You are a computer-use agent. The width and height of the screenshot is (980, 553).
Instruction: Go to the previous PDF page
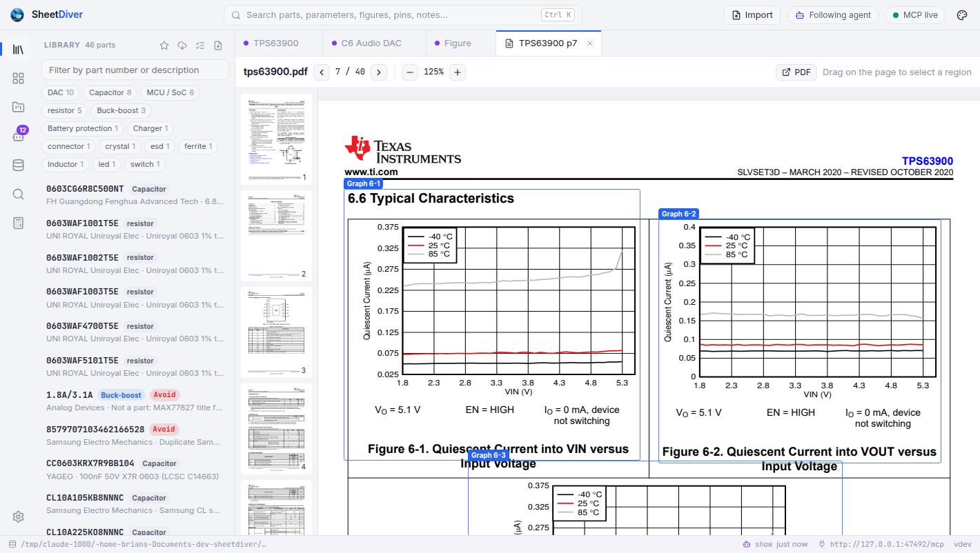pos(322,72)
